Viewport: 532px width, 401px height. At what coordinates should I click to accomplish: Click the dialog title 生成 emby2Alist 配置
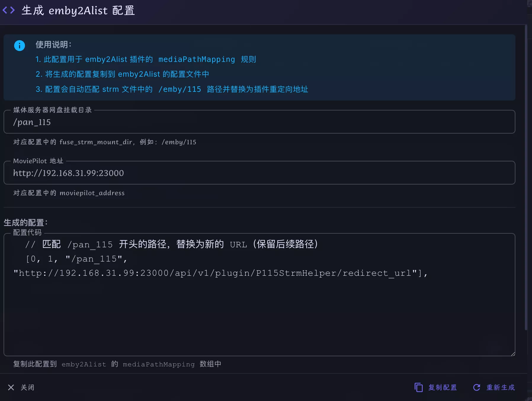78,11
